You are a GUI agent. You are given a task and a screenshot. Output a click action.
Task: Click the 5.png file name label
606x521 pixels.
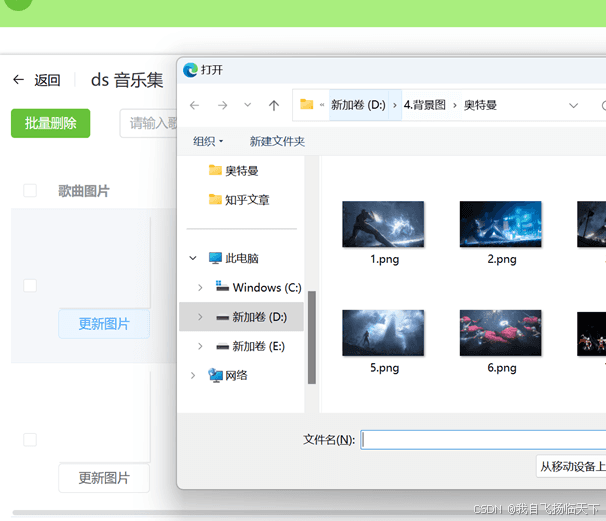coord(385,368)
